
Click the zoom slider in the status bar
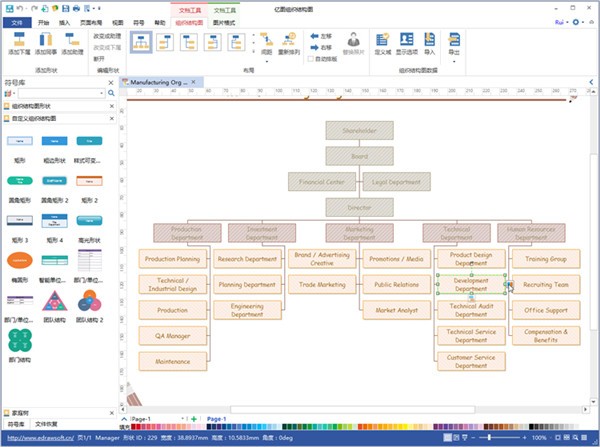pyautogui.click(x=490, y=438)
